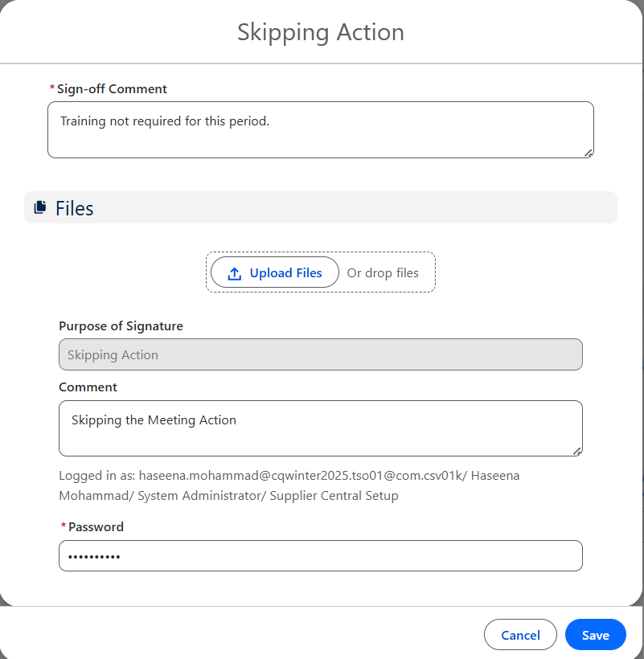Image resolution: width=644 pixels, height=659 pixels.
Task: Click the Password field label
Action: click(94, 526)
